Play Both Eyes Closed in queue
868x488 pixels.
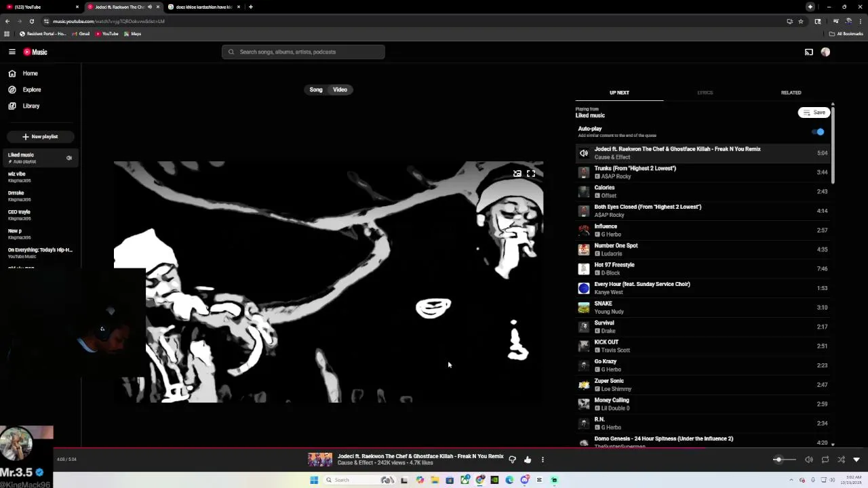click(x=703, y=211)
